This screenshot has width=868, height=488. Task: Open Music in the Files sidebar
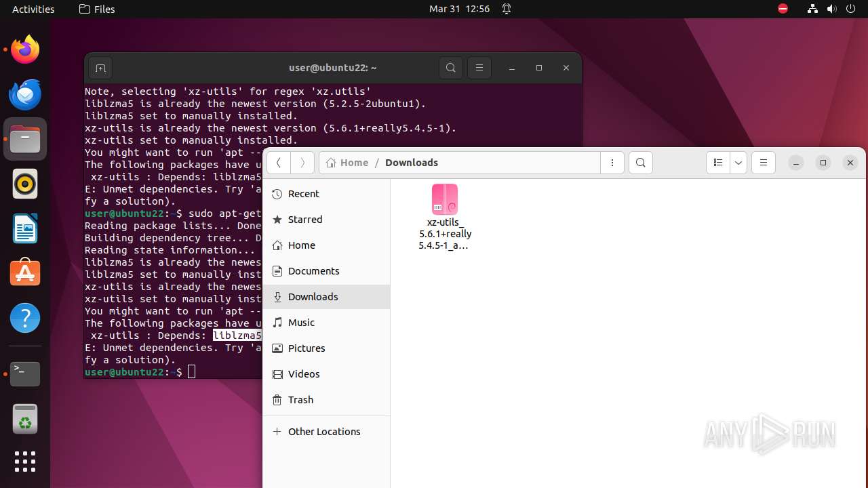tap(326, 323)
